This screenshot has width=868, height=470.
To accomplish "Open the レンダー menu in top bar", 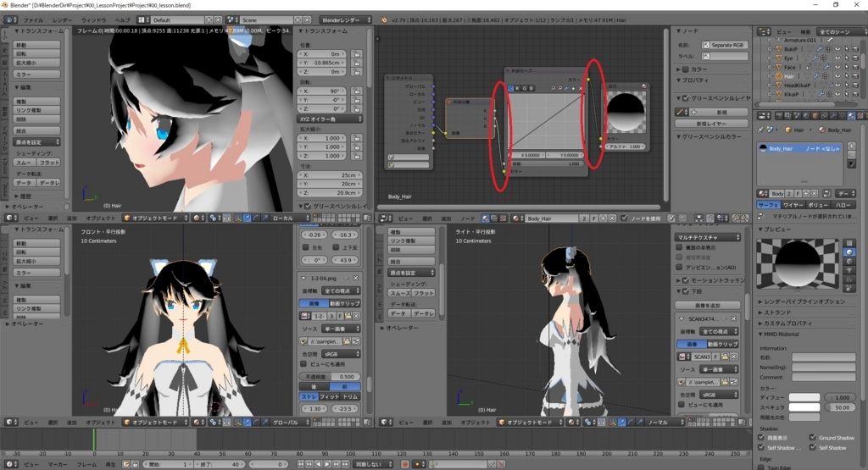I will pyautogui.click(x=62, y=20).
